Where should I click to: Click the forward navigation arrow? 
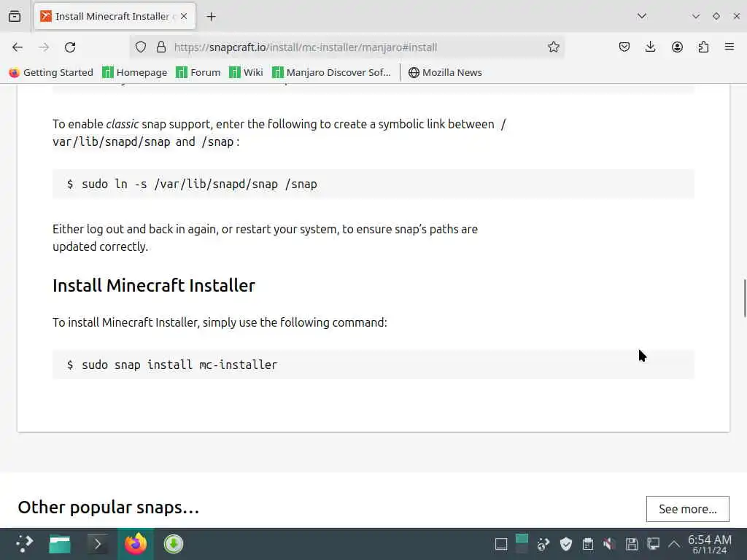tap(44, 47)
